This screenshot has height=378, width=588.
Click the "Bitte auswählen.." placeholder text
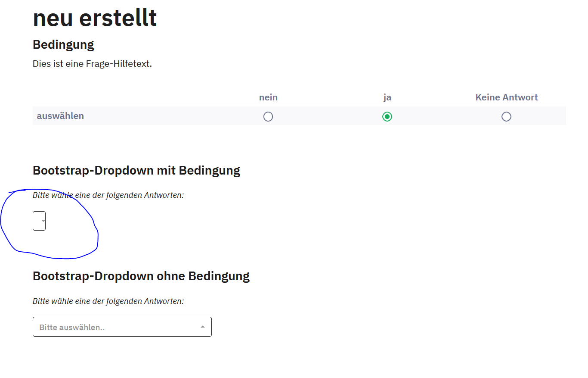click(x=72, y=327)
